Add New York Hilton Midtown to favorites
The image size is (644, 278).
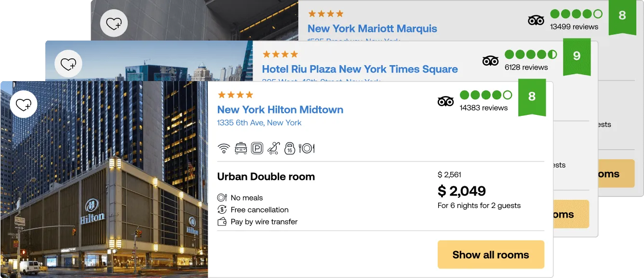coord(24,104)
